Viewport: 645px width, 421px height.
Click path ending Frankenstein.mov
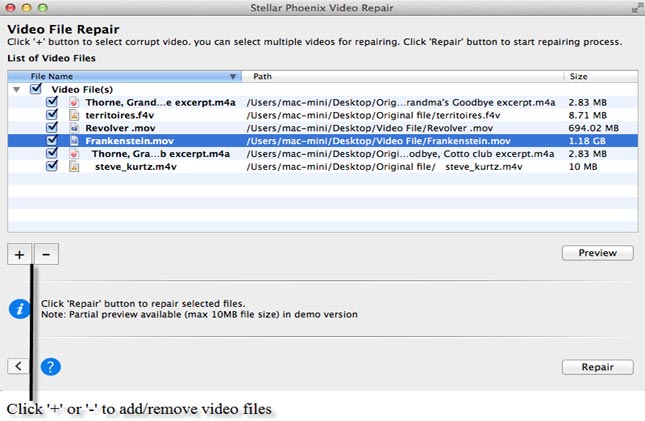(378, 141)
